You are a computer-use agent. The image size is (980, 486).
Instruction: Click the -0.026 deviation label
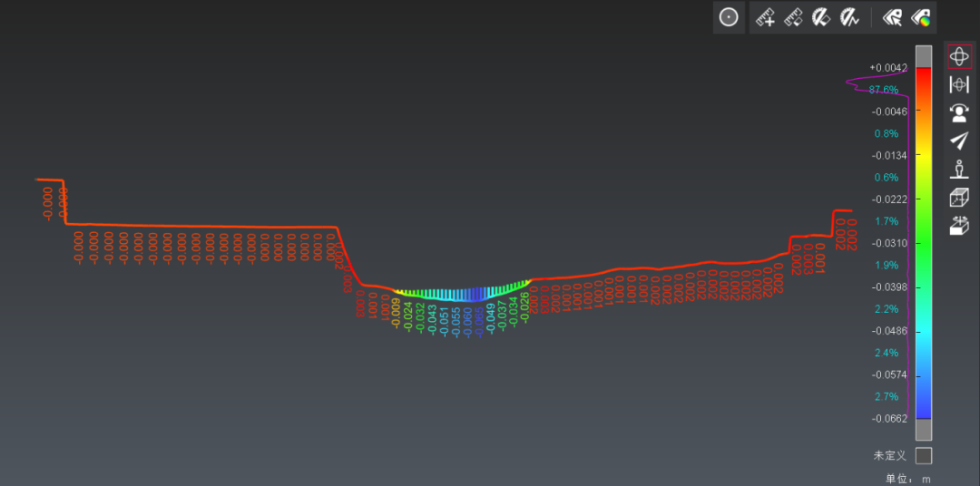(525, 306)
